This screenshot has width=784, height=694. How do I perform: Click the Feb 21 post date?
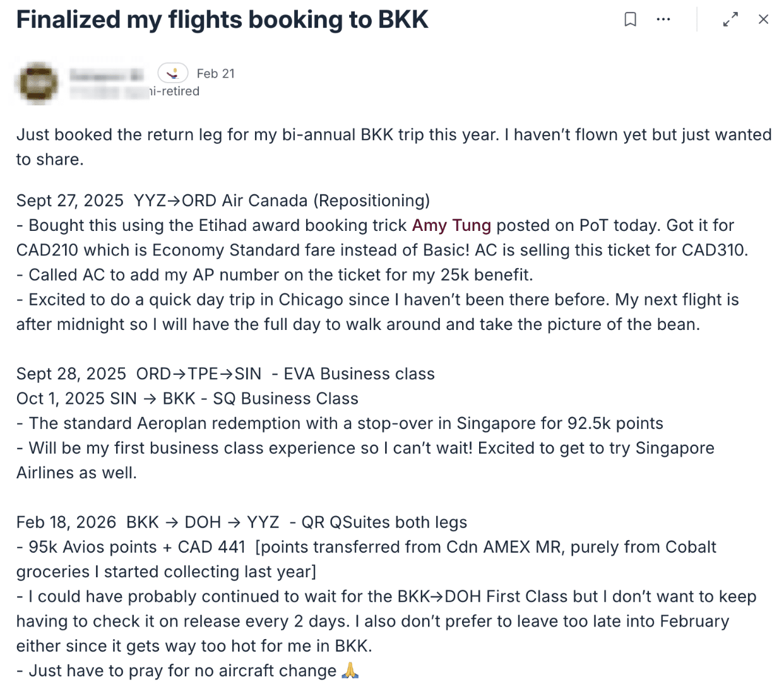point(215,74)
